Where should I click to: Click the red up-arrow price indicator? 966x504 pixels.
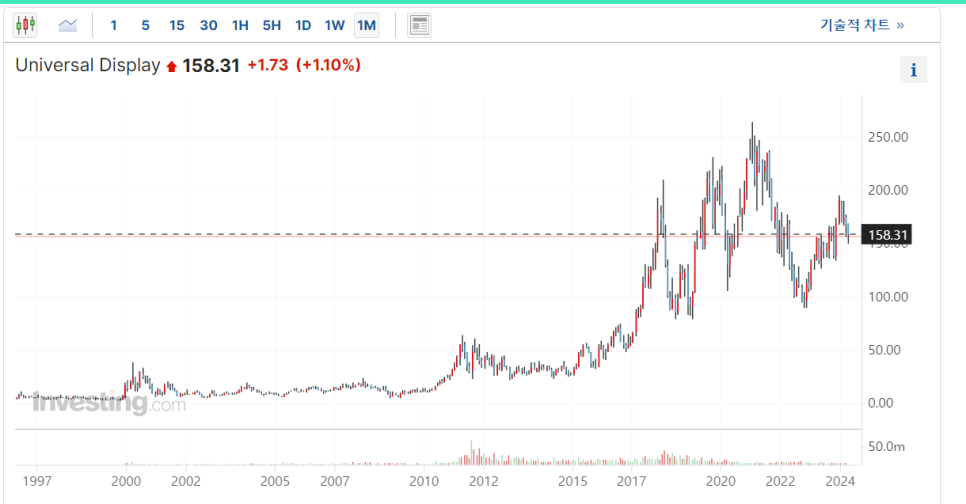click(172, 67)
